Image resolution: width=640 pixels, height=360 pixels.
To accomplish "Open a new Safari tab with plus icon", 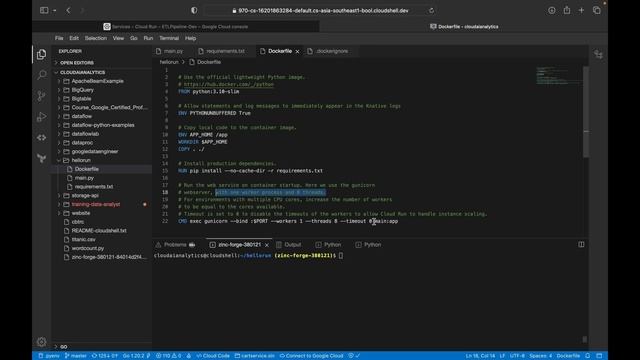I will click(x=581, y=10).
